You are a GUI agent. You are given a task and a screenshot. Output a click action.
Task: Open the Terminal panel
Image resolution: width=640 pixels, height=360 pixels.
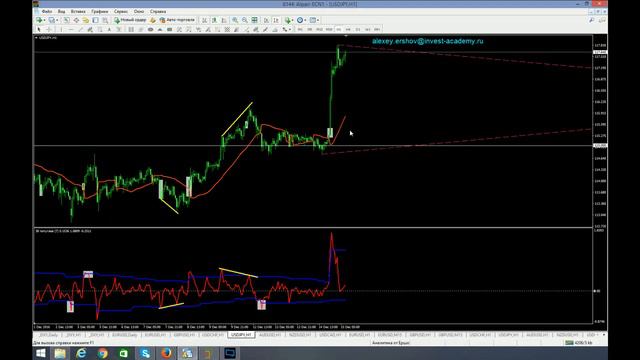(95, 20)
